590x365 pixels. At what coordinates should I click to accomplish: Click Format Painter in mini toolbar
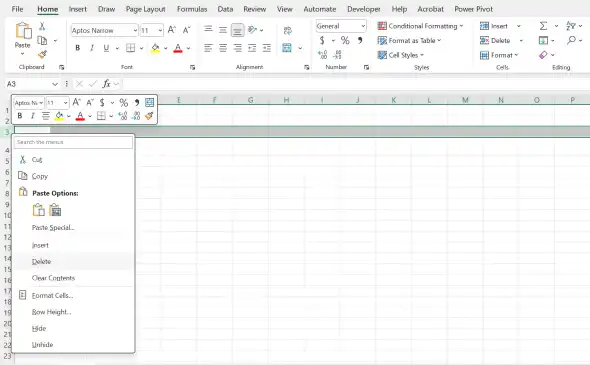click(x=149, y=116)
